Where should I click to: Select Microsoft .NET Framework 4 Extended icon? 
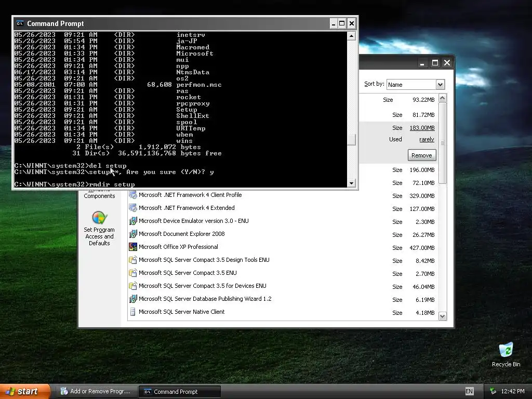pos(133,208)
